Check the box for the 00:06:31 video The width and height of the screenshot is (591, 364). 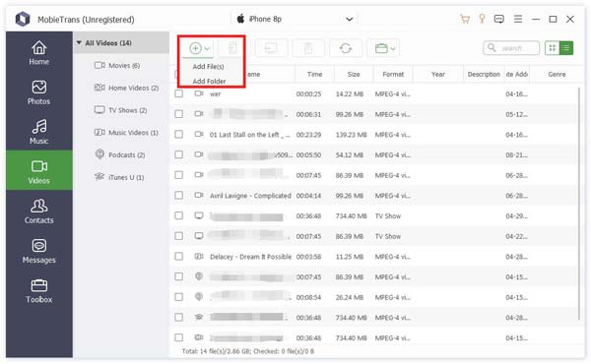tap(178, 114)
